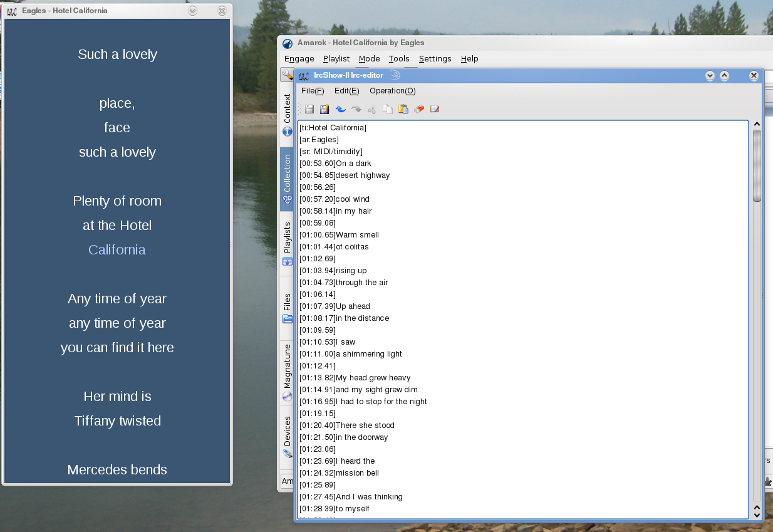Click the editor scrollbar thumb handle

tap(757, 165)
